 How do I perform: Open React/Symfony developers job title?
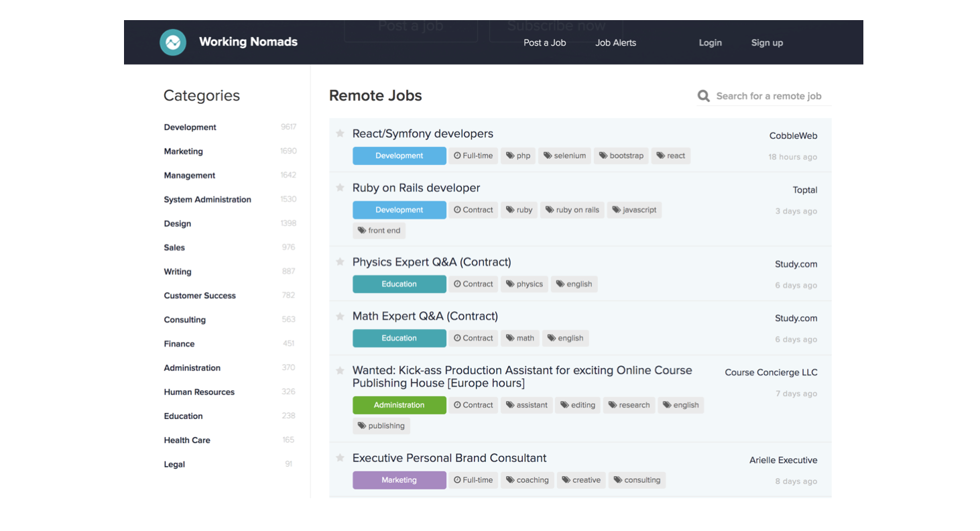(423, 134)
